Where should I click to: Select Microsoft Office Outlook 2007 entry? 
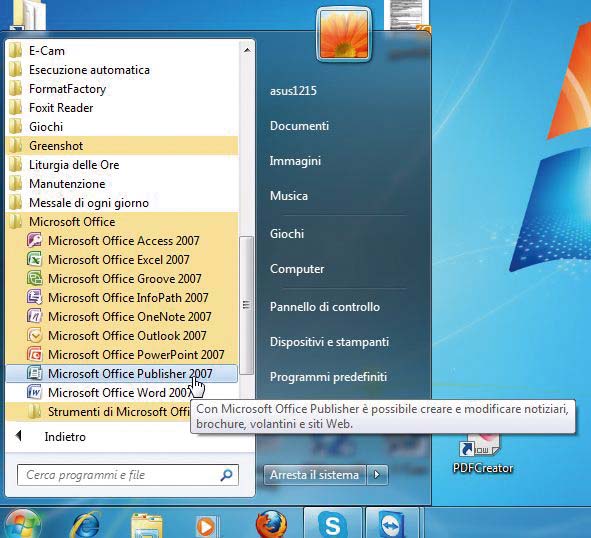[x=122, y=336]
